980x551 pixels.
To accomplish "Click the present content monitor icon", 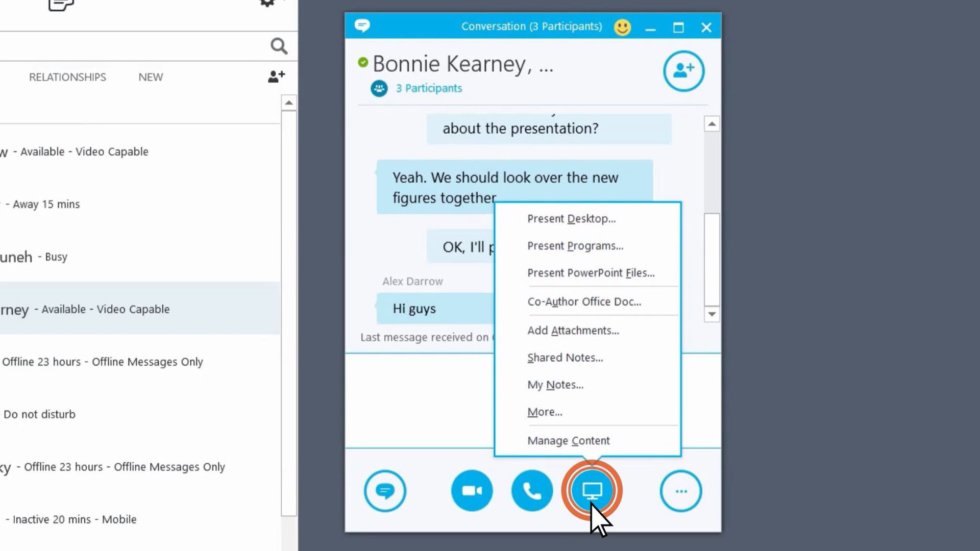I will [x=592, y=490].
